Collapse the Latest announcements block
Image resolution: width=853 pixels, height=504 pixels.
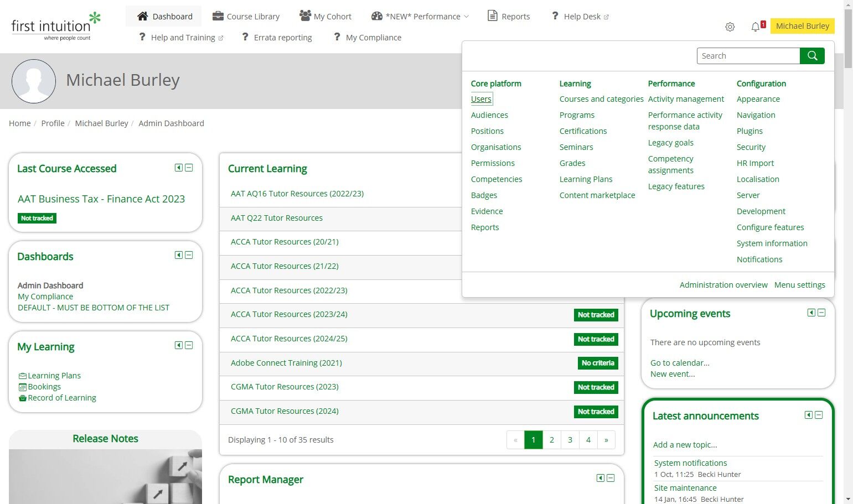pos(819,415)
